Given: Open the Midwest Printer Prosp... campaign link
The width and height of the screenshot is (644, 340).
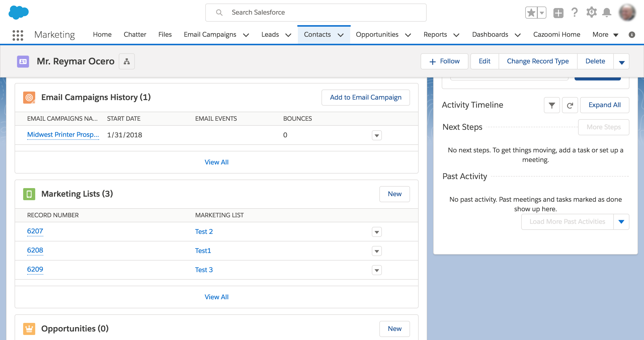Looking at the screenshot, I should pyautogui.click(x=63, y=135).
